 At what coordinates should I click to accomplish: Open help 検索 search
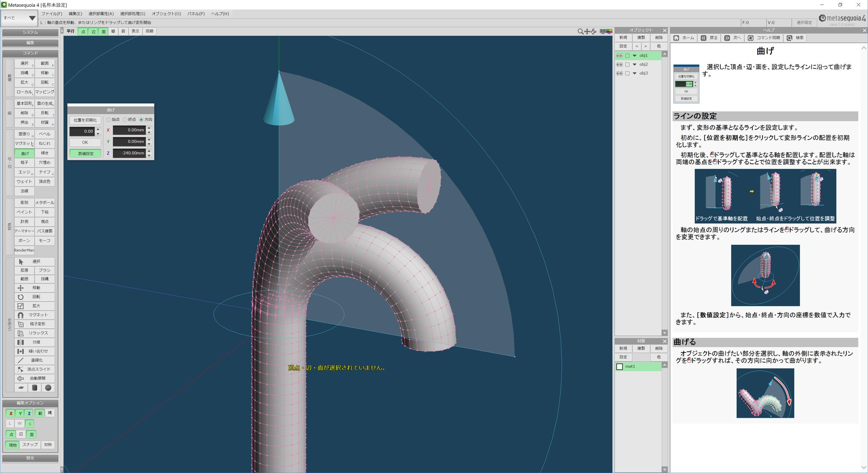[x=795, y=38]
